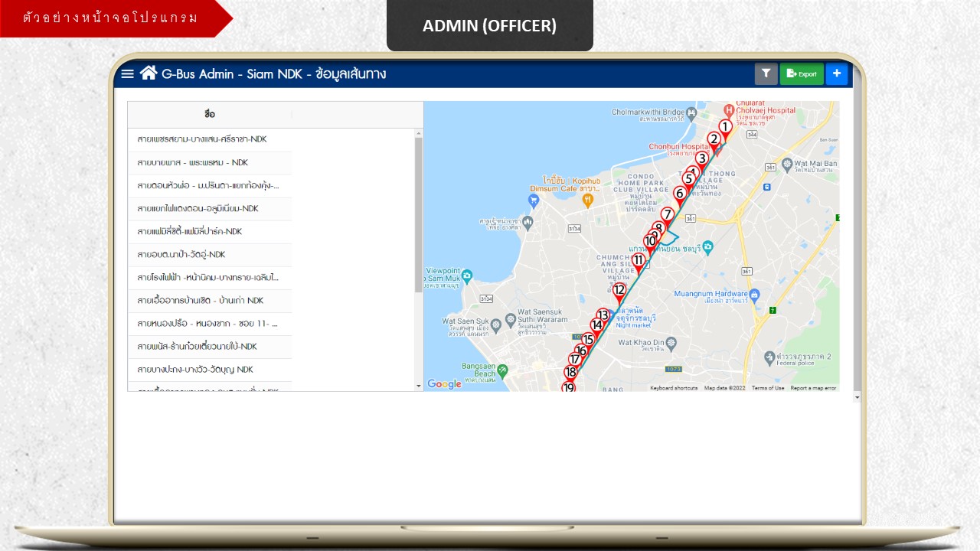
Task: Click Cholmarkwithi Bridge map pin
Action: pyautogui.click(x=691, y=112)
